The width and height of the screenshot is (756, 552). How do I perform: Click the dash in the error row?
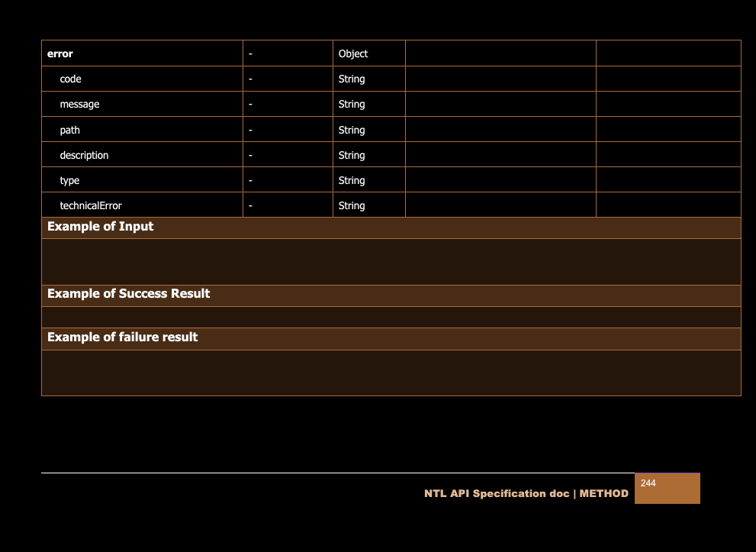point(250,53)
